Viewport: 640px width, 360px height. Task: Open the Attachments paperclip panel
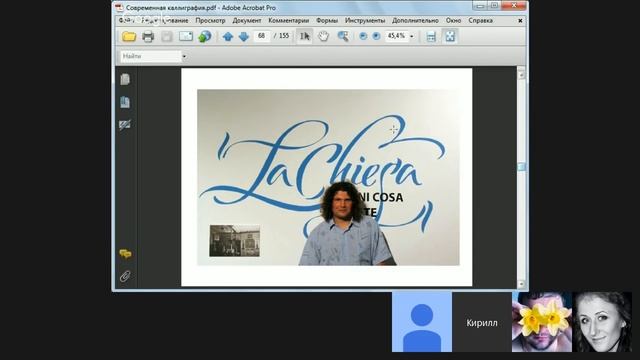coord(125,276)
